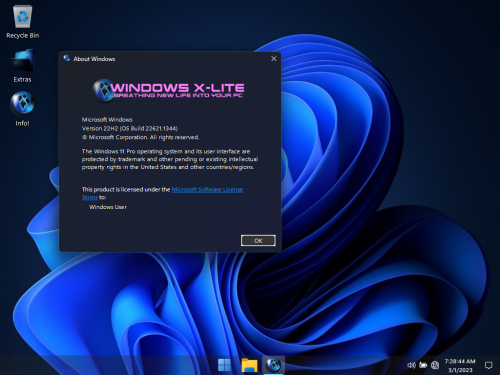500x375 pixels.
Task: Click the X-Lite winver taskbar icon
Action: 273,365
